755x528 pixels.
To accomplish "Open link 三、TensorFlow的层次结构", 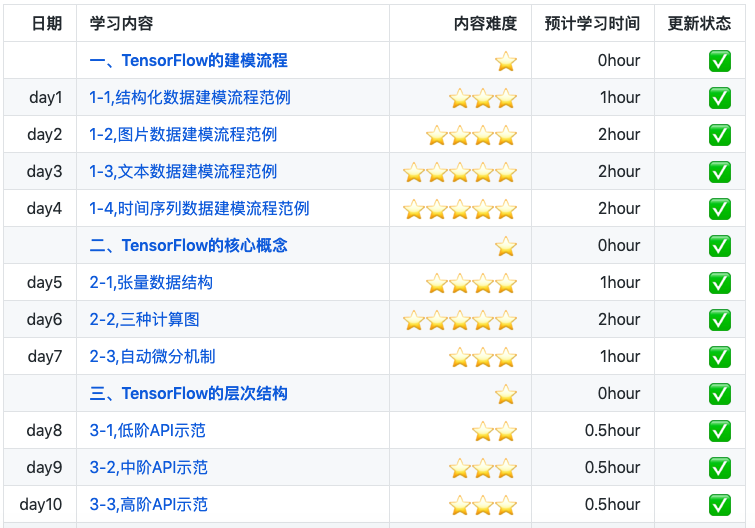I will tap(188, 394).
